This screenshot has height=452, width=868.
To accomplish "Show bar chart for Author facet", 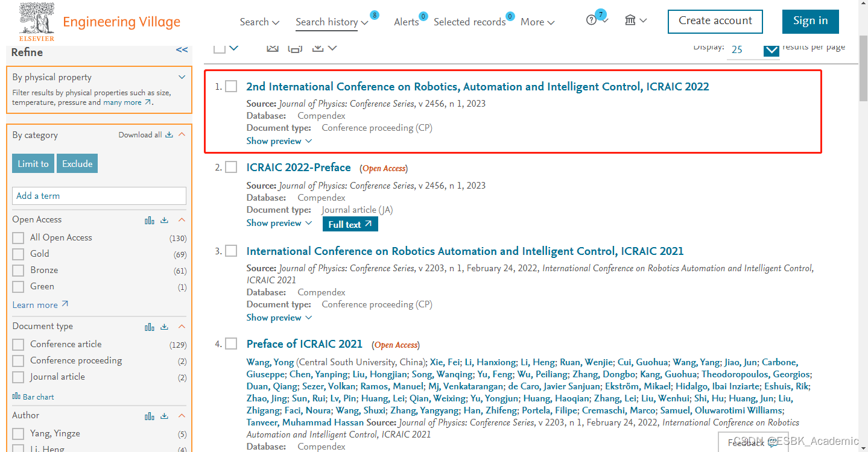I will (x=150, y=416).
